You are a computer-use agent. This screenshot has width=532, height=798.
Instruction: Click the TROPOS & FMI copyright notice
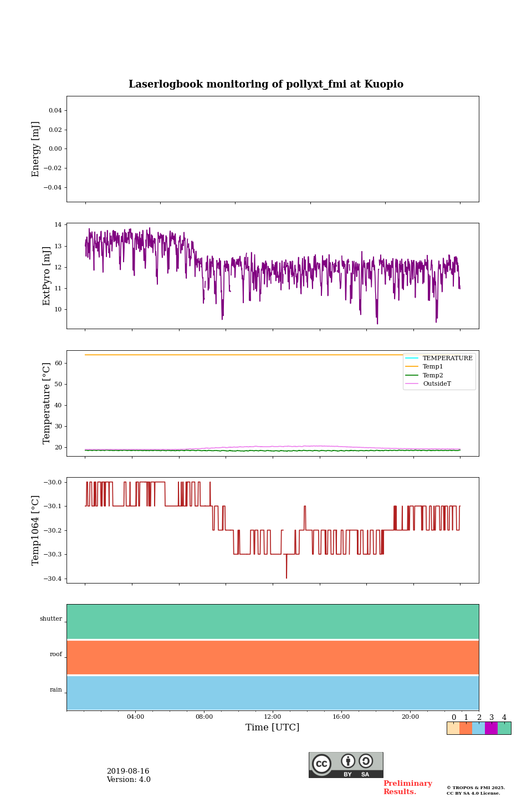(475, 790)
